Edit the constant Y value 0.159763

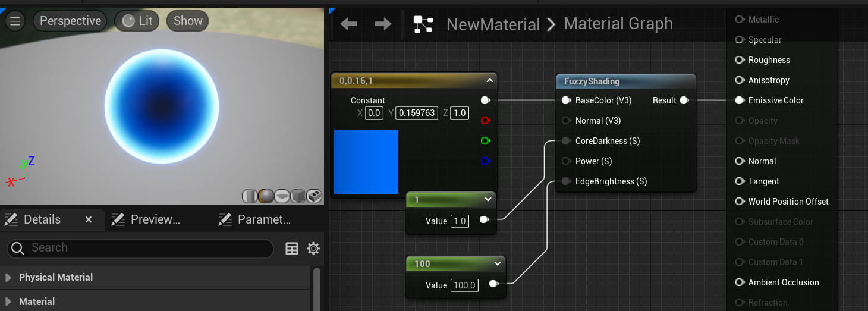417,113
